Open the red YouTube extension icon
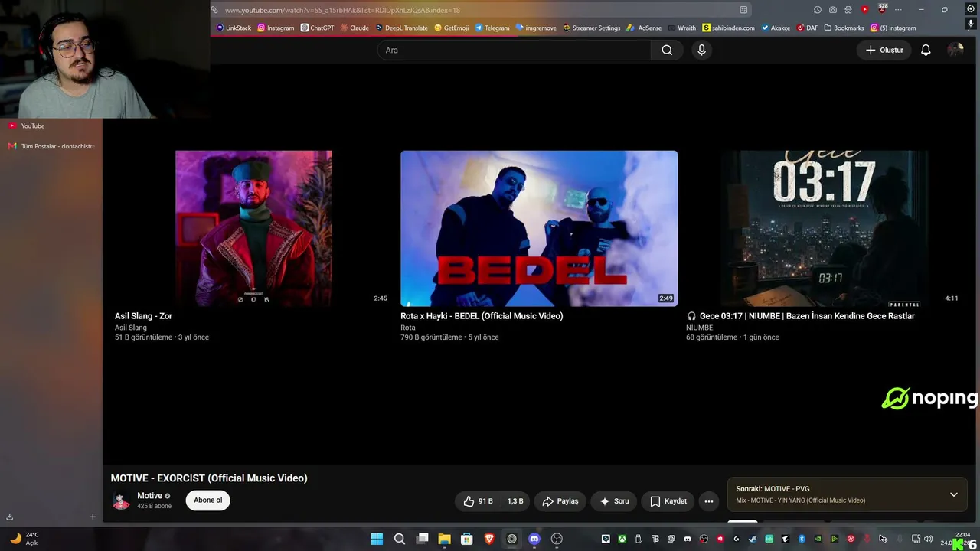The width and height of the screenshot is (980, 551). (x=864, y=10)
